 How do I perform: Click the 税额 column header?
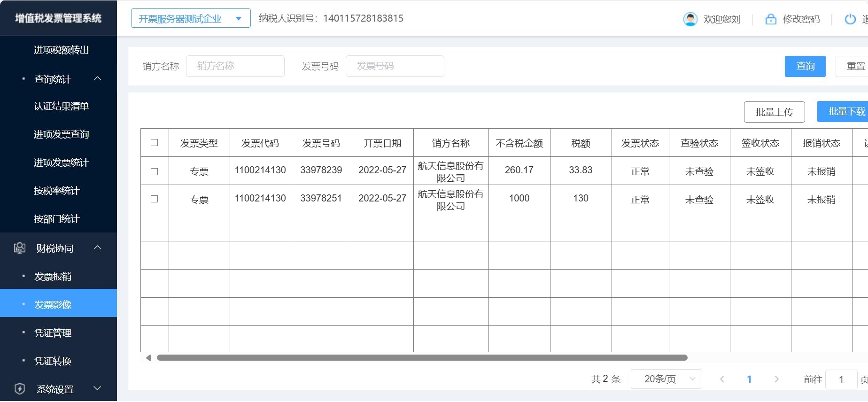click(581, 143)
